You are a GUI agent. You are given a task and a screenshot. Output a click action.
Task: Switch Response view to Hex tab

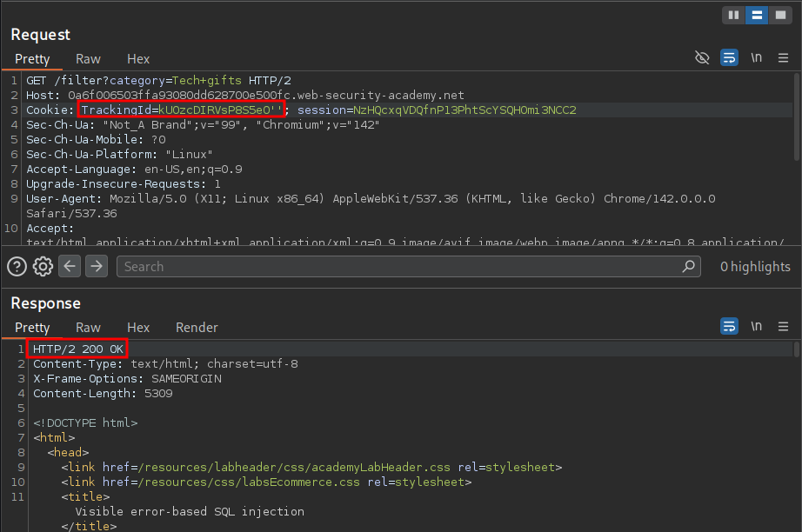pyautogui.click(x=138, y=328)
